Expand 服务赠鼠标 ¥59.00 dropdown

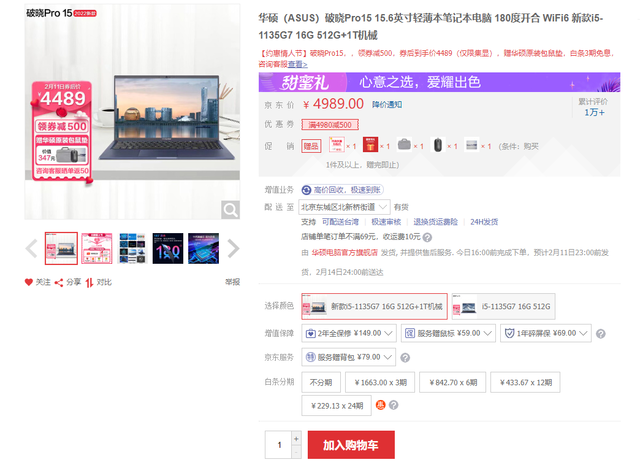[448, 333]
